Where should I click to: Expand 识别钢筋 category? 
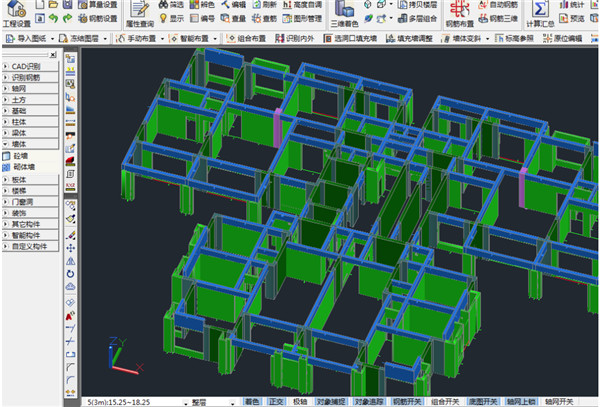tap(30, 77)
